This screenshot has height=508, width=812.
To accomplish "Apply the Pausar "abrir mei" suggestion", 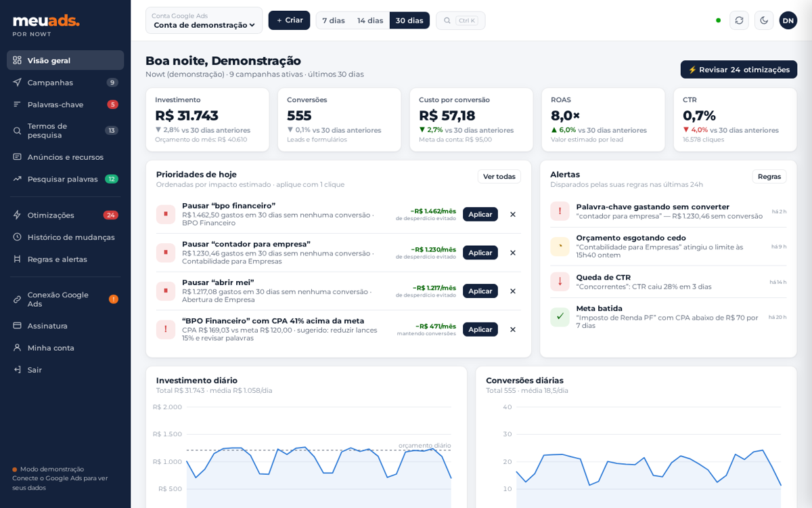I will [x=480, y=291].
